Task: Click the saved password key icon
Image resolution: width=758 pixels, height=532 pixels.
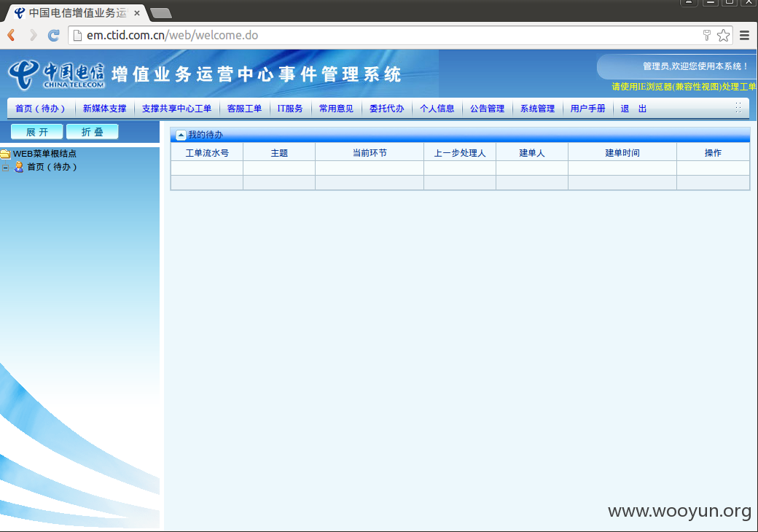Action: click(707, 35)
